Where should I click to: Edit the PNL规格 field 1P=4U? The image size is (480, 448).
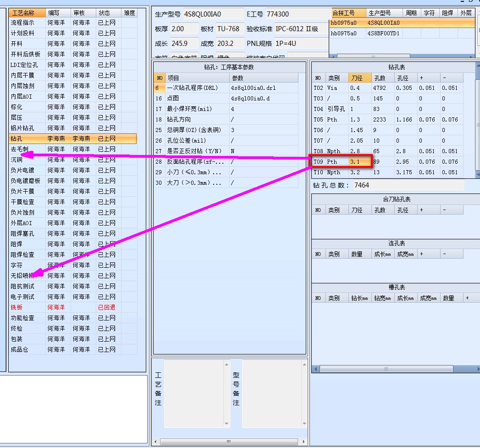(x=301, y=44)
